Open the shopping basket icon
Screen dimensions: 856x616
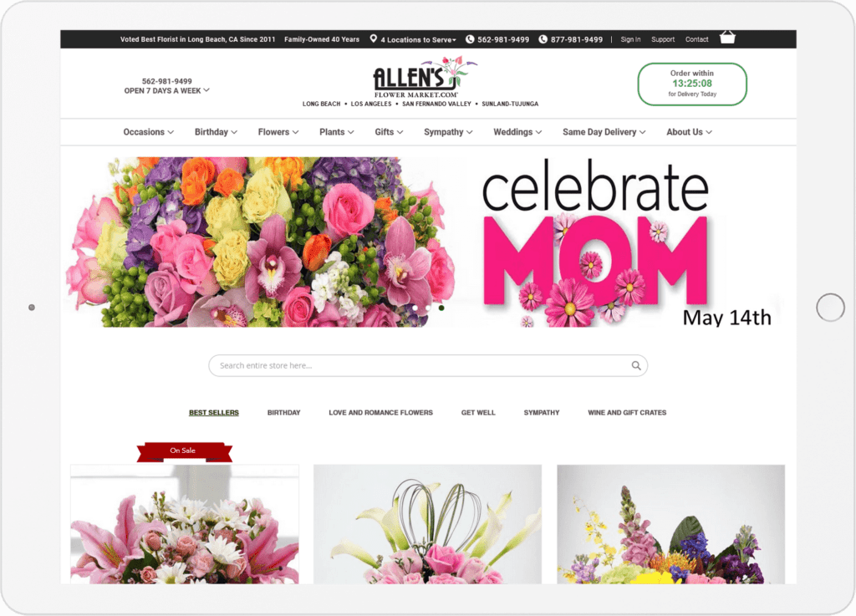click(727, 38)
